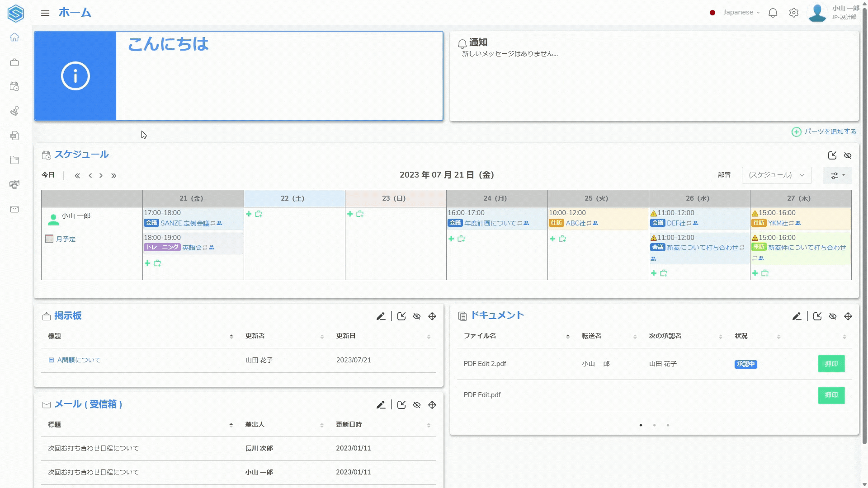The image size is (868, 488).
Task: Open the schedule filter settings dropdown
Action: click(x=837, y=175)
